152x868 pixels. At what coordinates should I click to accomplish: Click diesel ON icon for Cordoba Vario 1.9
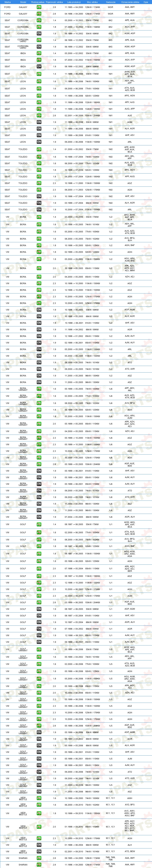pyautogui.click(x=39, y=47)
